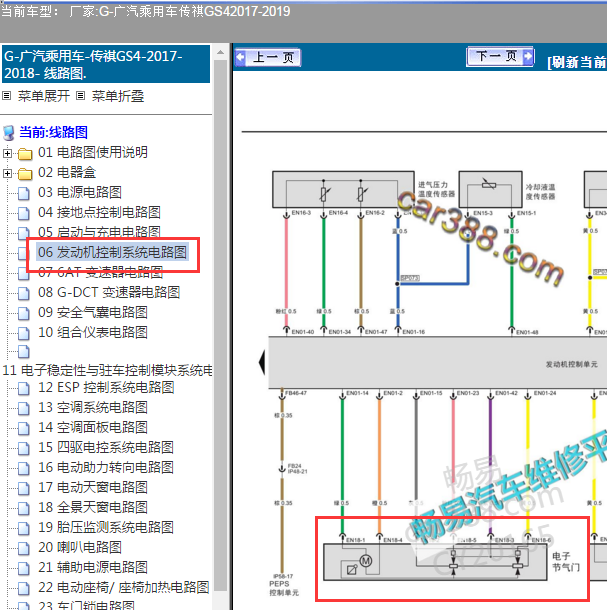The image size is (607, 610).
Task: Click the document icon beside 21 辅助电源电路图
Action: coord(24,569)
